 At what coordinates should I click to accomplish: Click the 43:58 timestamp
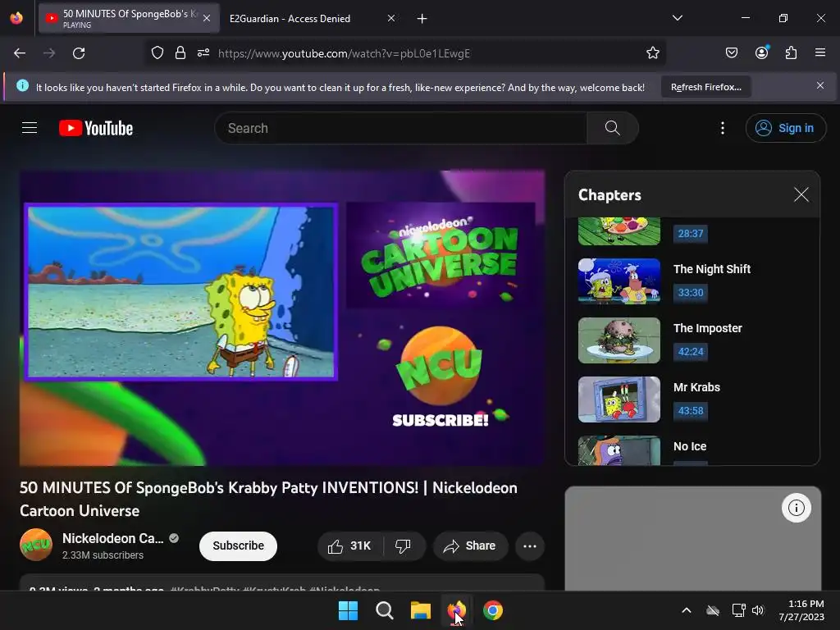(x=690, y=411)
